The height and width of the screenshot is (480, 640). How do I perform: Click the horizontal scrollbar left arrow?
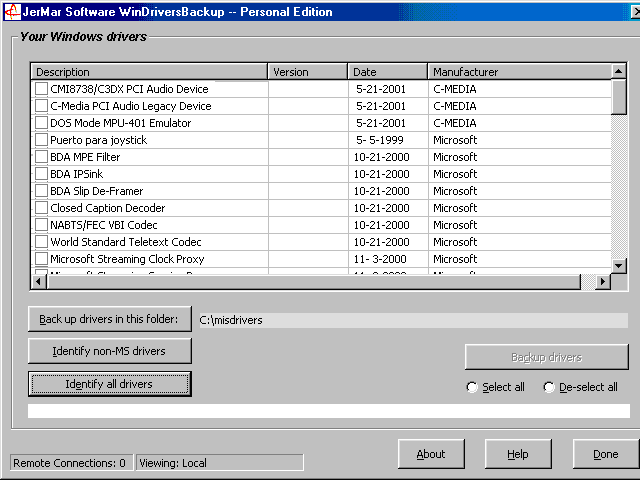pyautogui.click(x=39, y=282)
